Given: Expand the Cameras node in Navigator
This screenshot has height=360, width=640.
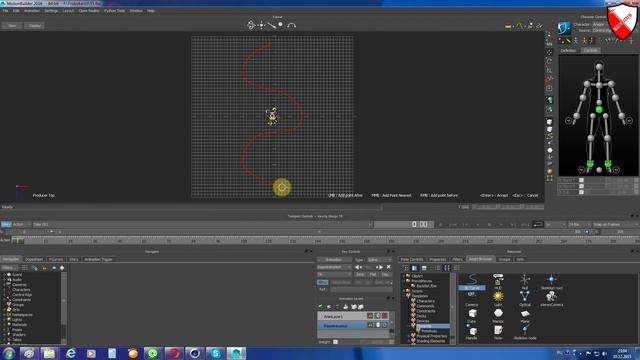Looking at the screenshot, I should [4, 285].
